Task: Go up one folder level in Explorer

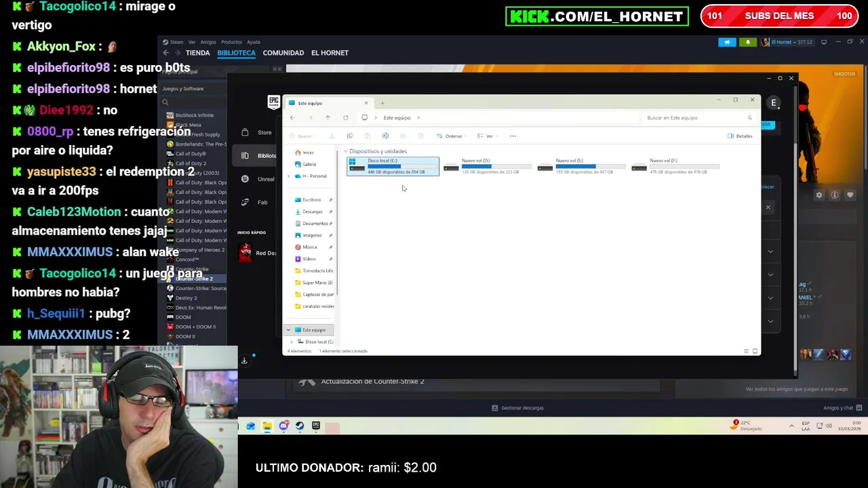Action: (x=328, y=118)
